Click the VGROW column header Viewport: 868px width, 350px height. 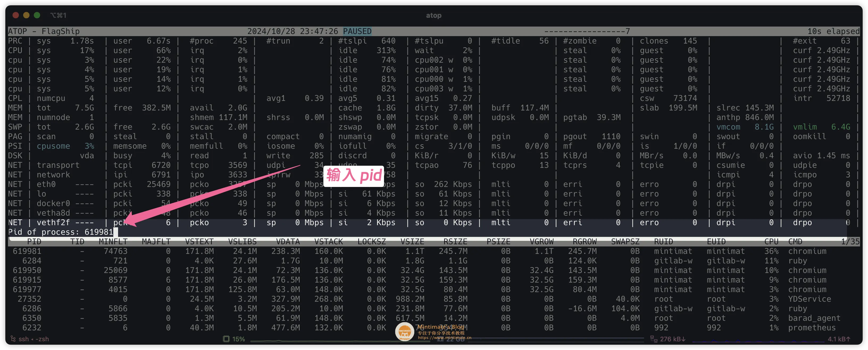coord(541,242)
